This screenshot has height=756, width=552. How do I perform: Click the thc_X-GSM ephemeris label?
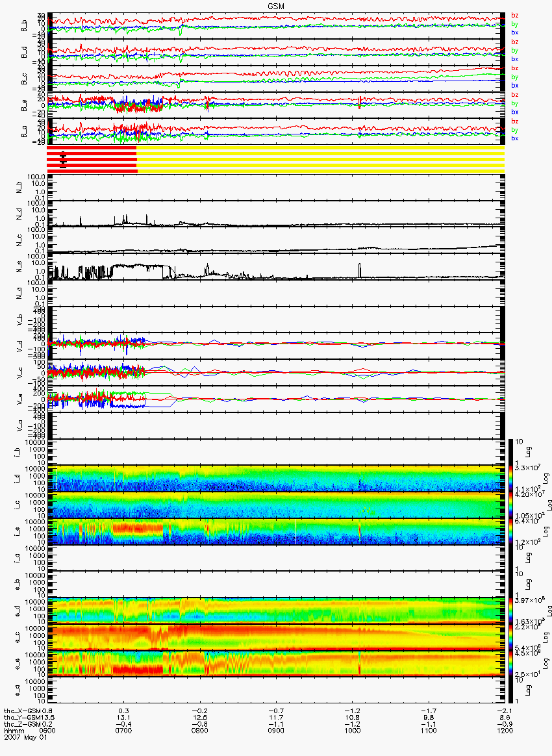(23, 711)
